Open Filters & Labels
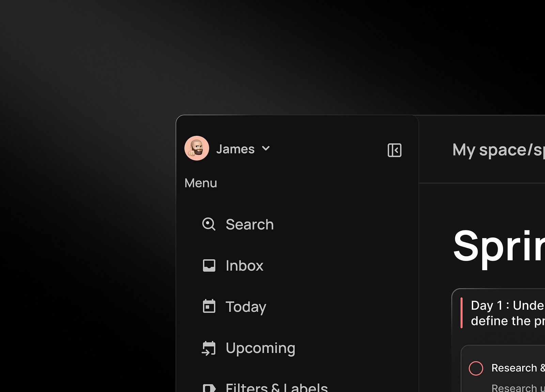Image resolution: width=545 pixels, height=392 pixels. point(277,388)
